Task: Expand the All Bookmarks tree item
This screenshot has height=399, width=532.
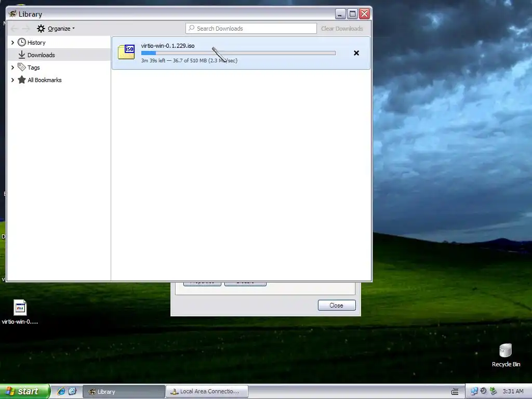Action: (12, 80)
